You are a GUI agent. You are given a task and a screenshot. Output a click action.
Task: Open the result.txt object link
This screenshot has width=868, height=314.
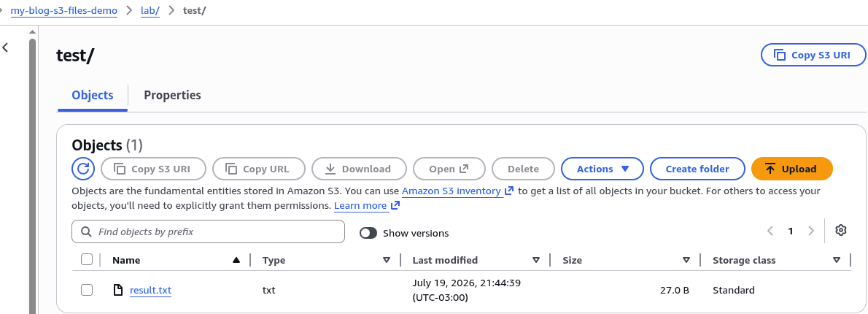150,290
